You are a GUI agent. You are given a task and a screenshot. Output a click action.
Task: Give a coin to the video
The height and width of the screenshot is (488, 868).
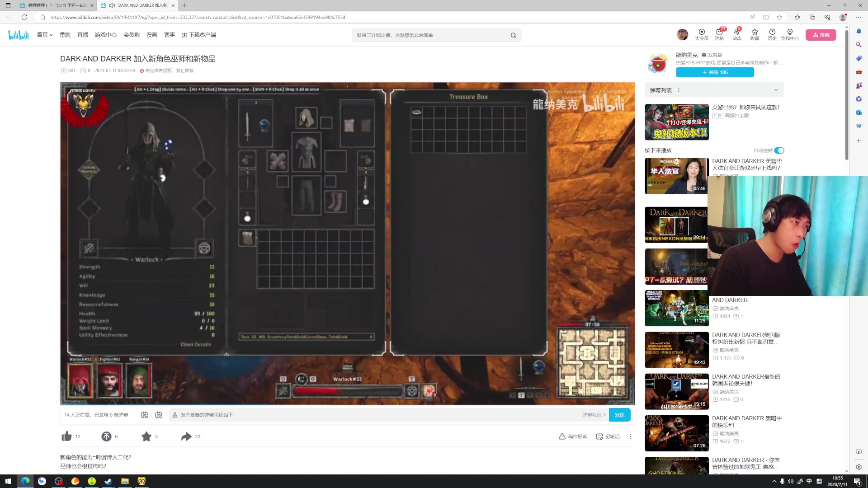(x=106, y=436)
